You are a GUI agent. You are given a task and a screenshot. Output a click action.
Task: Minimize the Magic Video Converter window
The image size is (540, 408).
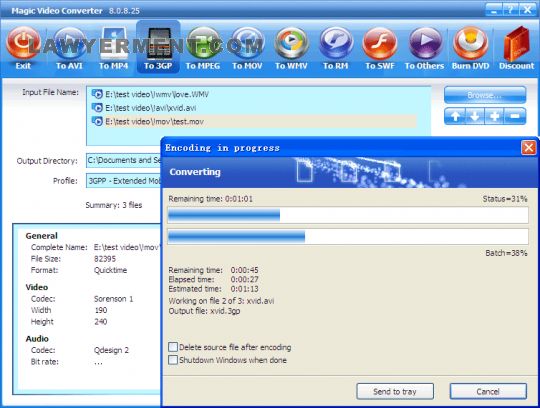pyautogui.click(x=494, y=10)
